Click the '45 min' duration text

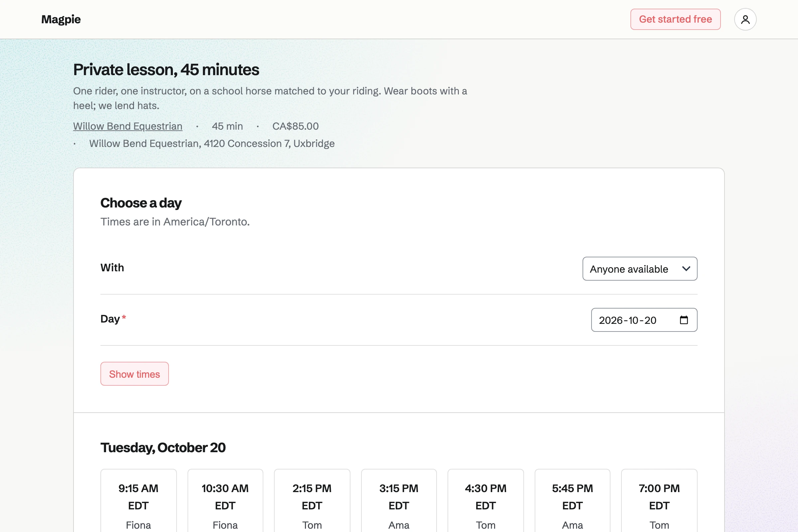coord(227,126)
